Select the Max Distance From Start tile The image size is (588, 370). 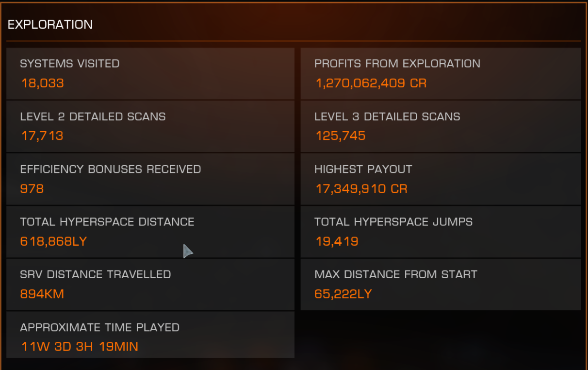pyautogui.click(x=441, y=285)
